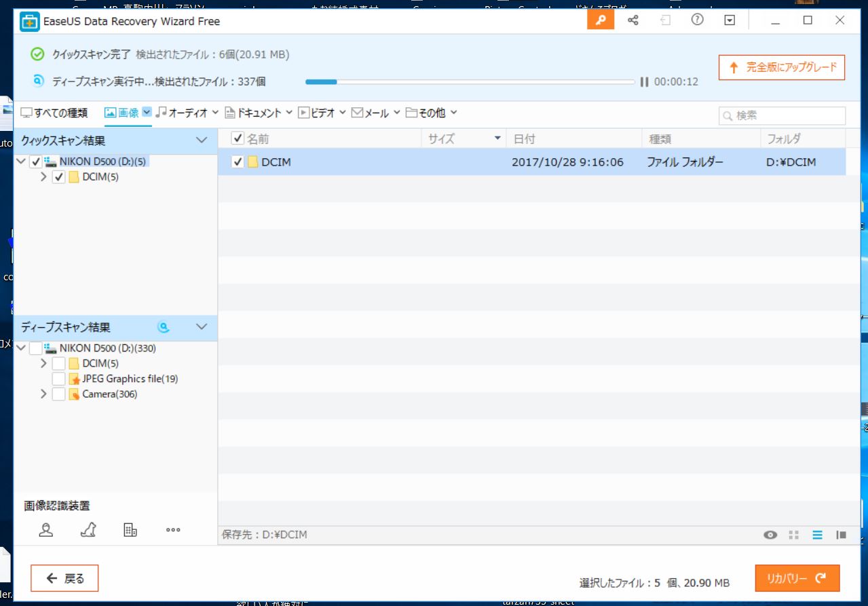
Task: Collapse the ディープスキャン結果 panel
Action: pos(202,327)
